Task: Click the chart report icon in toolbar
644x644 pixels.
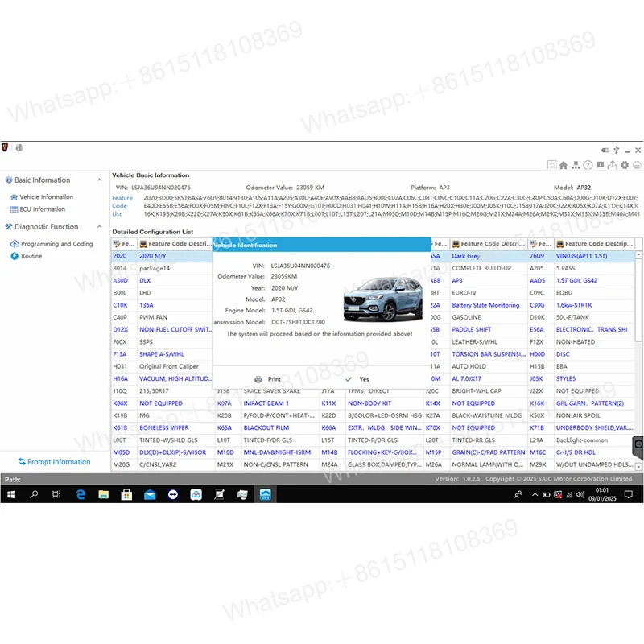Action: 551,165
